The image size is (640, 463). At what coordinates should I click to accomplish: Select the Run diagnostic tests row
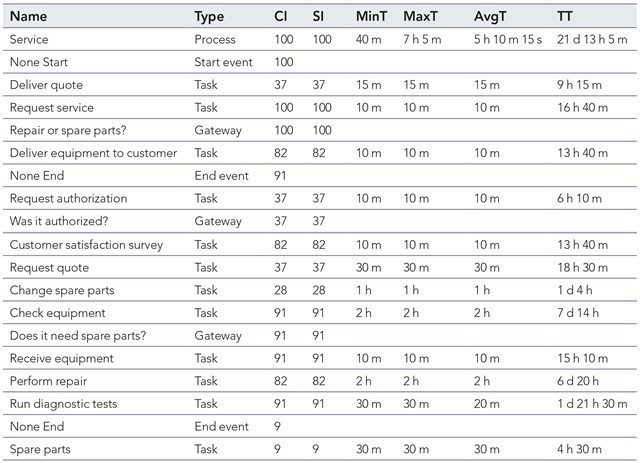coord(63,404)
